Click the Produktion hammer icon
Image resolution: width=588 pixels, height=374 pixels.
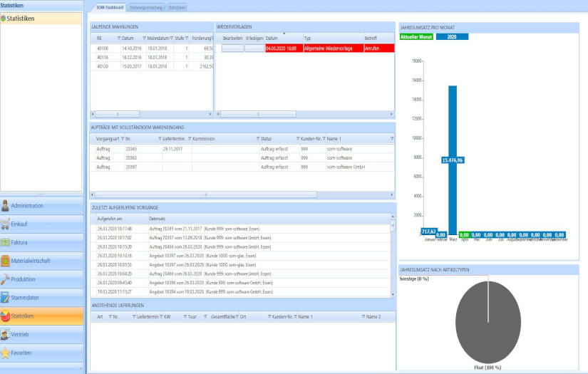click(6, 279)
